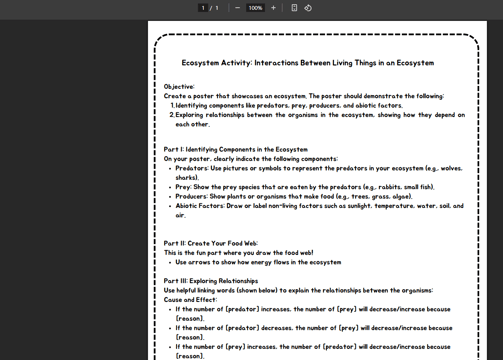
Task: Click 'Part II: Create Your Food Web:' heading
Action: [x=211, y=243]
